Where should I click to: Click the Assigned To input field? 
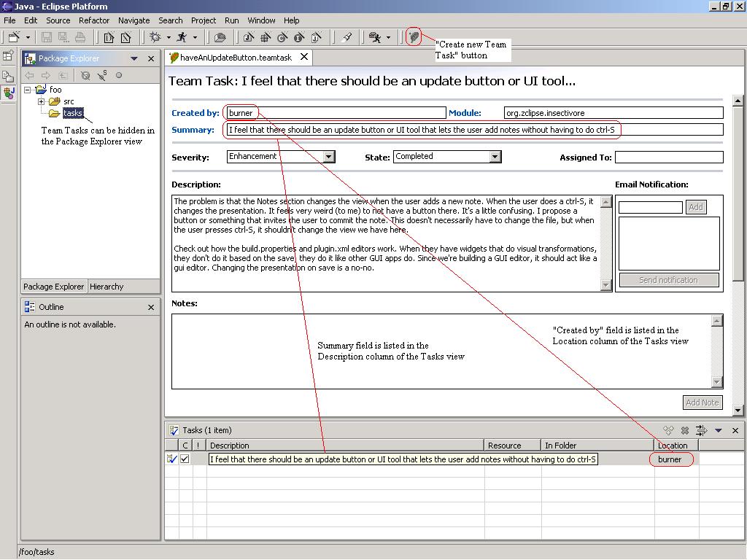click(669, 157)
